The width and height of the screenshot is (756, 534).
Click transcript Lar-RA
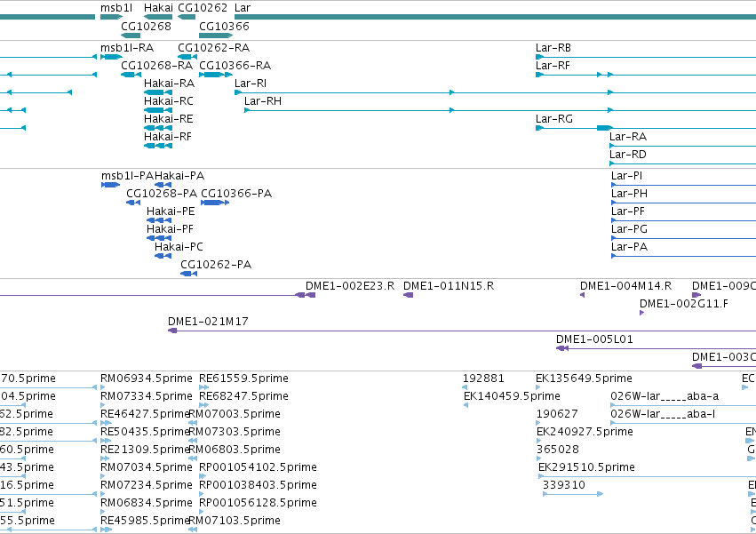(x=628, y=137)
